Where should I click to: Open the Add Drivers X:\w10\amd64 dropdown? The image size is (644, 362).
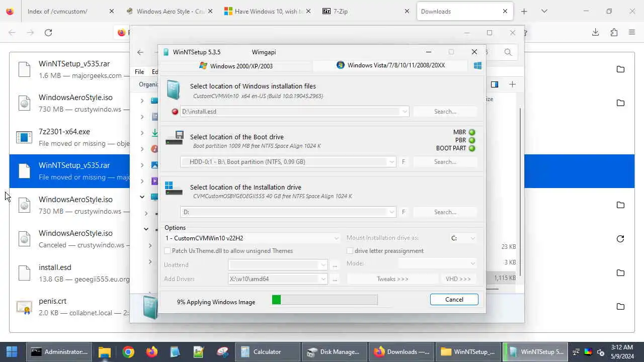click(324, 279)
